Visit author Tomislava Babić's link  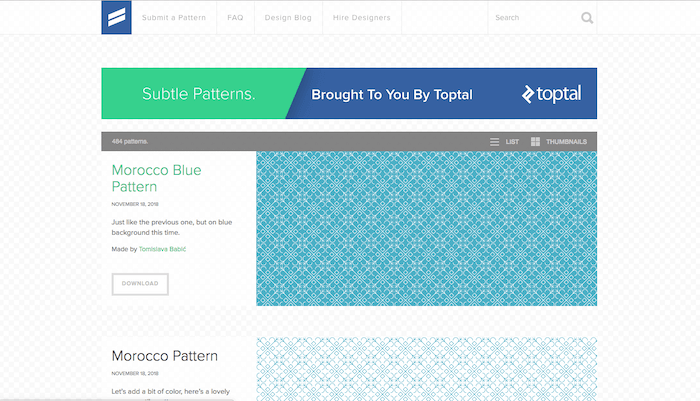point(162,249)
